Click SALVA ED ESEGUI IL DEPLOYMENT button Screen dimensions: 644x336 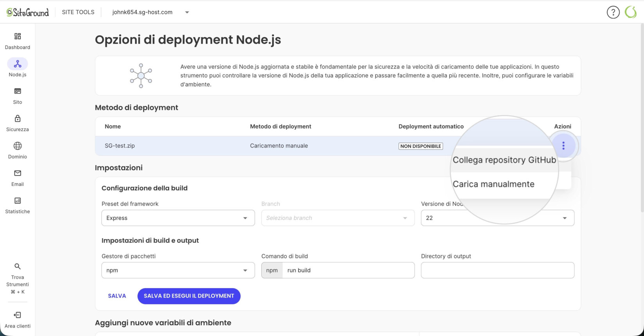click(189, 296)
